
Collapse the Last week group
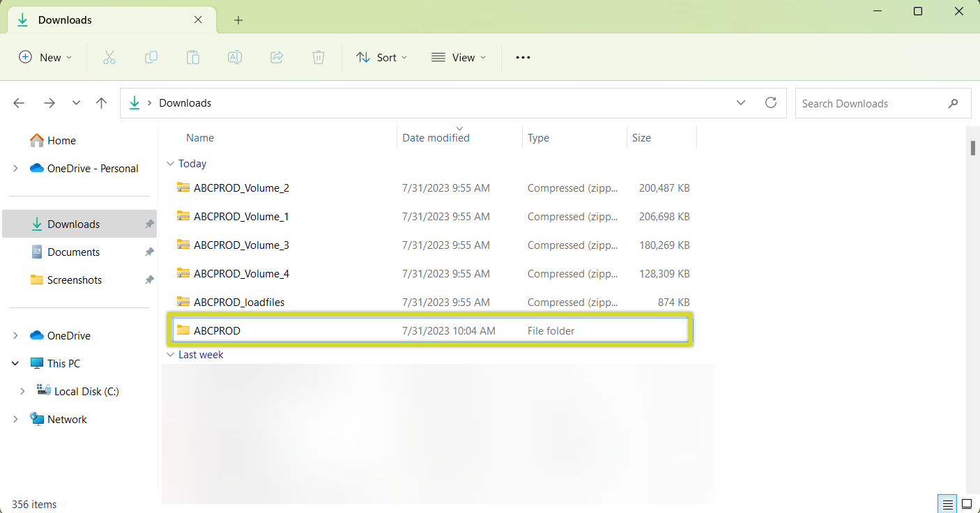(x=170, y=355)
